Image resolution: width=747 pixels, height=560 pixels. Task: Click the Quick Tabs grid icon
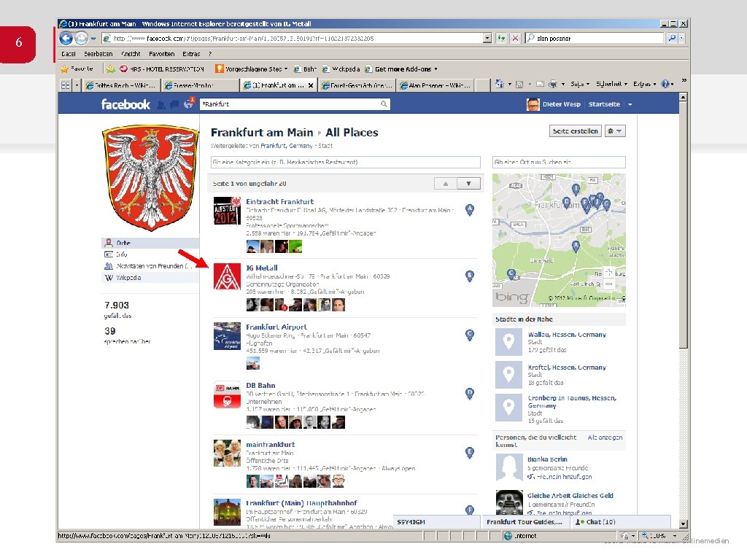(65, 85)
